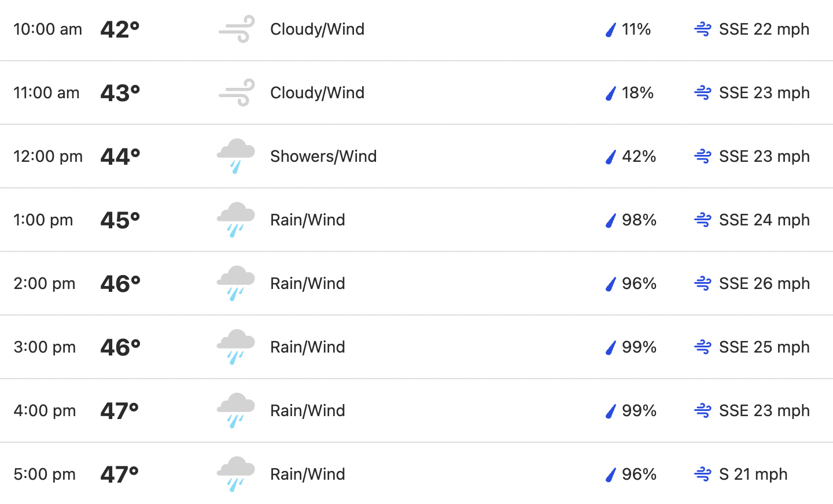Click the wind icon beside SSE 26 mph

703,283
